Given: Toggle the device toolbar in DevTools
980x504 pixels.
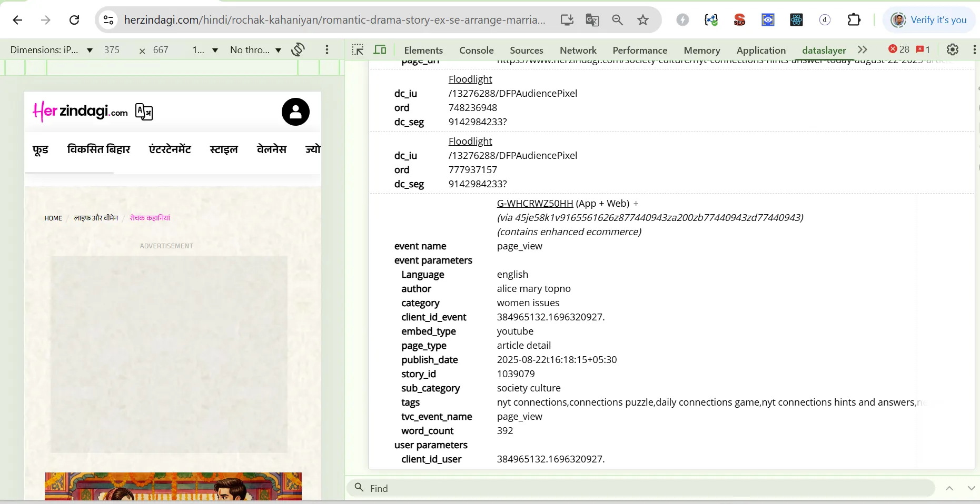Looking at the screenshot, I should click(x=380, y=49).
